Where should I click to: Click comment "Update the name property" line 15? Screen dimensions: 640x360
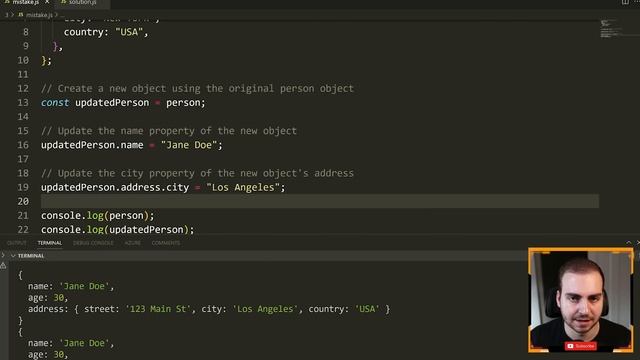click(169, 131)
